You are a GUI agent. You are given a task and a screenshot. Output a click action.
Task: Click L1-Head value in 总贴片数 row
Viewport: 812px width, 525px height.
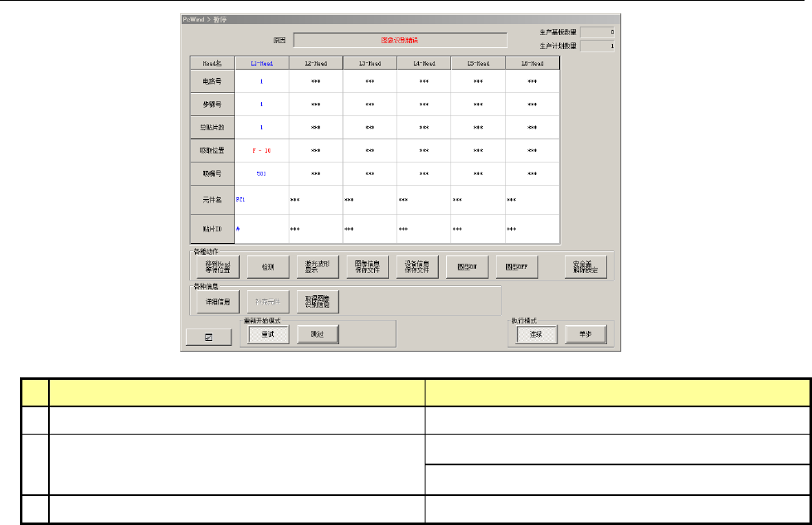tap(261, 128)
